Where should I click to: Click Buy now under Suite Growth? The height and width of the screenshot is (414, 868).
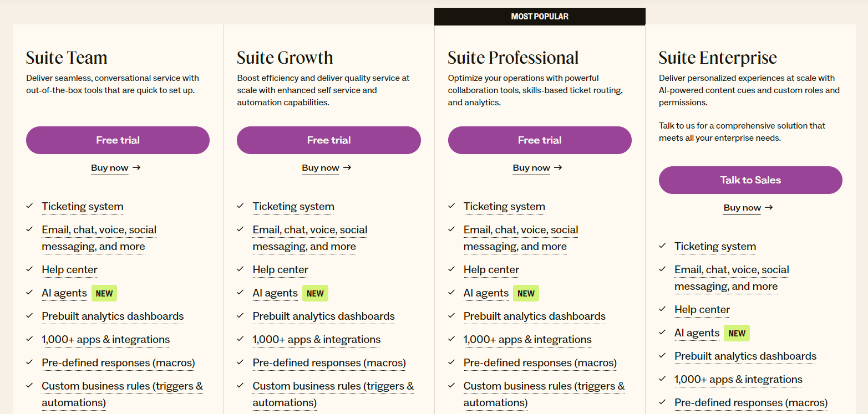pos(321,167)
